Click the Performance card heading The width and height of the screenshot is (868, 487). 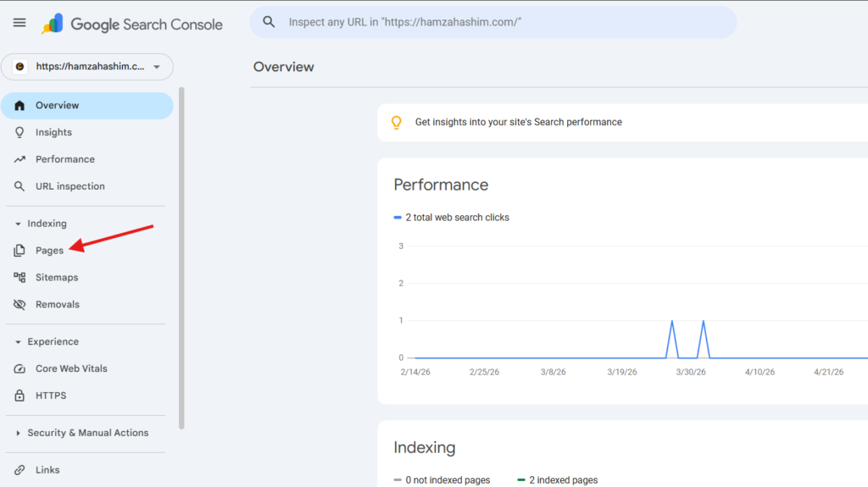[441, 185]
